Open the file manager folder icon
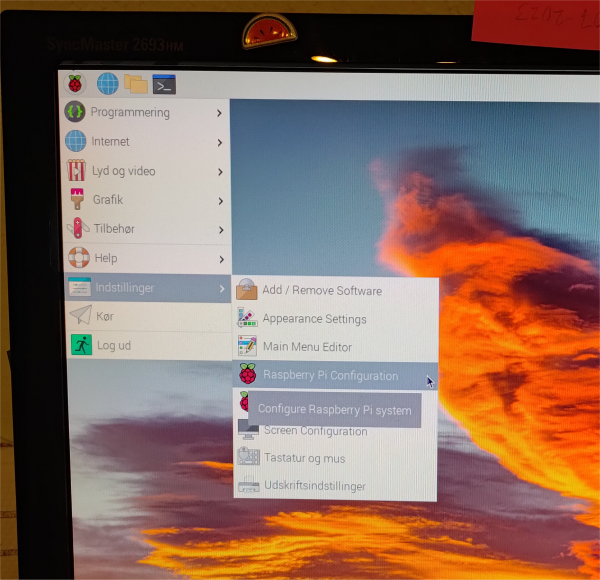 tap(135, 84)
